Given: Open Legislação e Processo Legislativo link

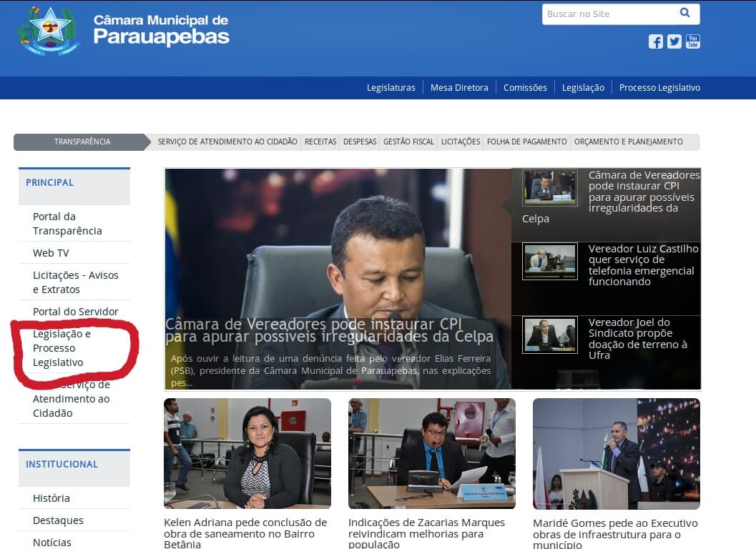Looking at the screenshot, I should [x=62, y=348].
